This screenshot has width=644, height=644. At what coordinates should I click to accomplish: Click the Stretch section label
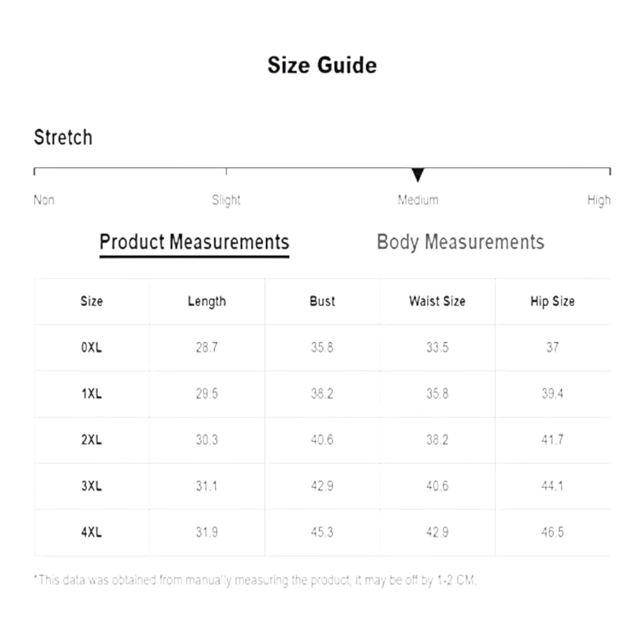pos(63,137)
